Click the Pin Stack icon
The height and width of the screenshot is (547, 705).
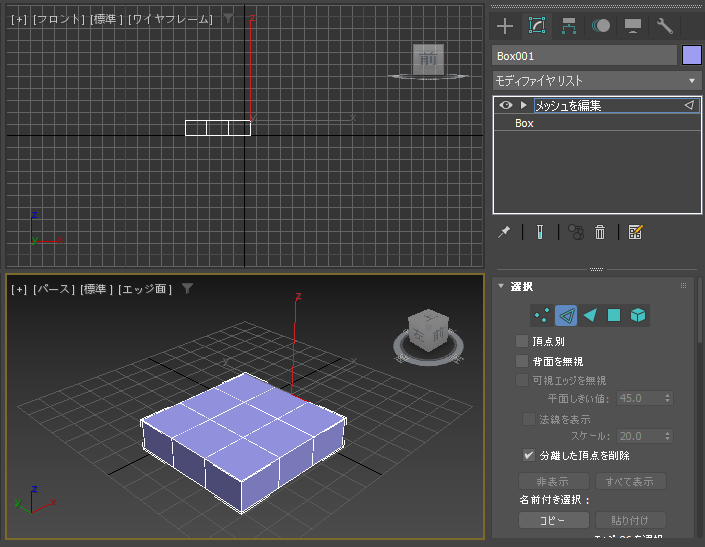coord(504,232)
